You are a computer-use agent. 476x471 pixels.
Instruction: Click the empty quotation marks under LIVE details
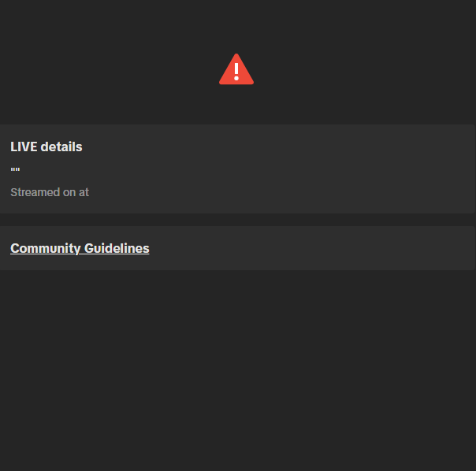(15, 169)
